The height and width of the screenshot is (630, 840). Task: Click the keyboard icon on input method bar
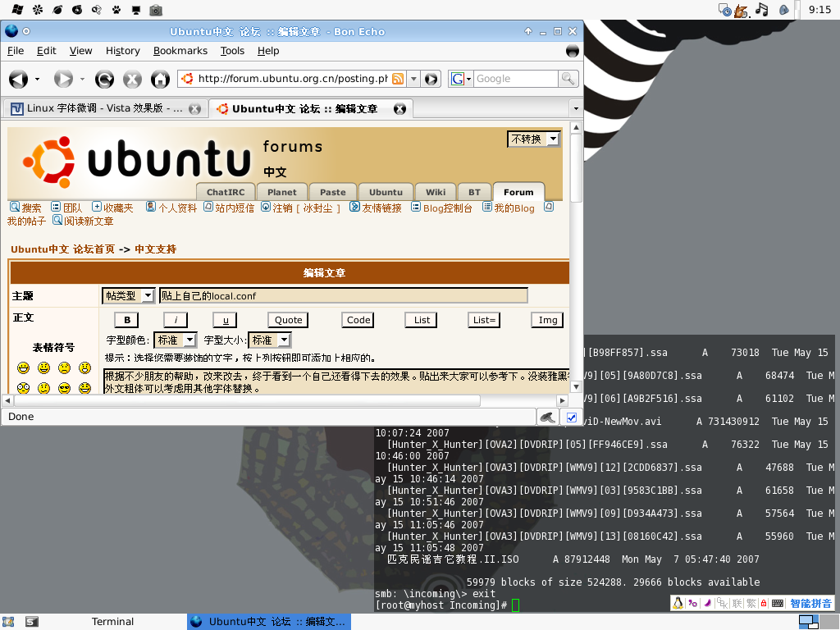778,603
